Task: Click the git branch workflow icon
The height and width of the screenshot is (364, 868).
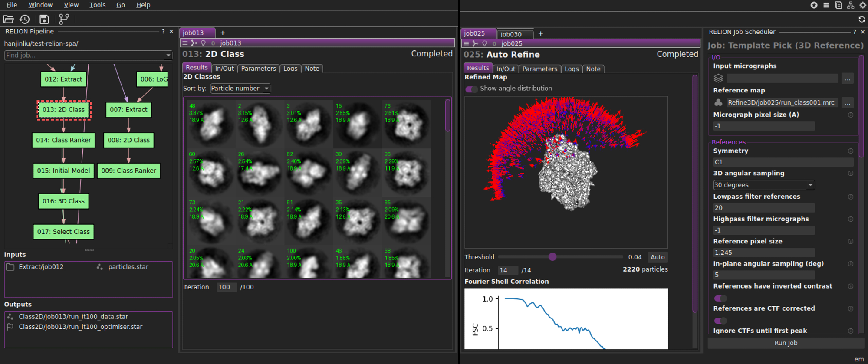Action: [x=64, y=19]
